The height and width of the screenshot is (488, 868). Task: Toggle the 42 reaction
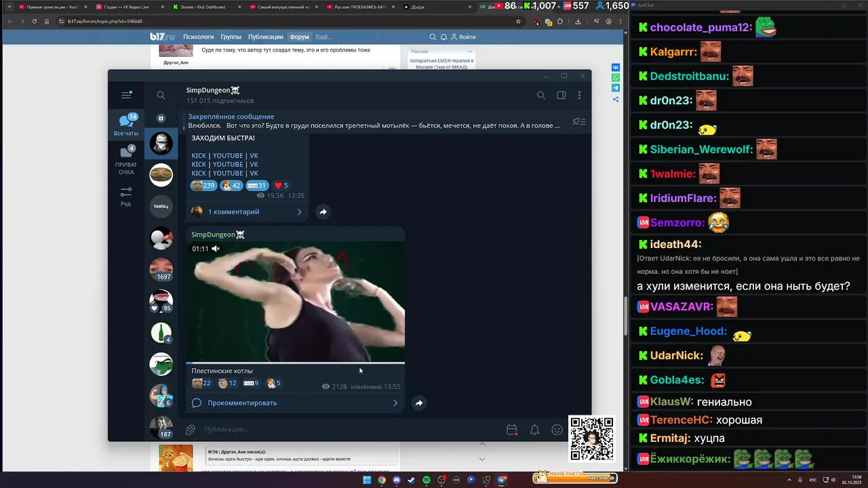point(232,186)
